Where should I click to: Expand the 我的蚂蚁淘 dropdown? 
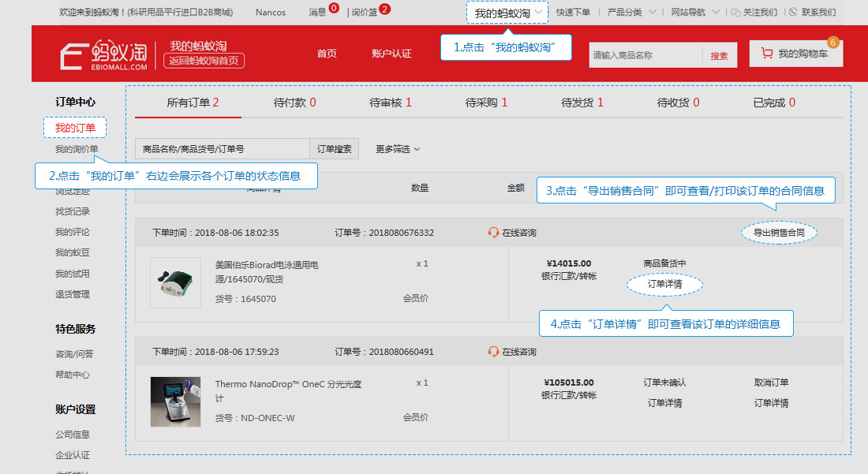point(507,13)
